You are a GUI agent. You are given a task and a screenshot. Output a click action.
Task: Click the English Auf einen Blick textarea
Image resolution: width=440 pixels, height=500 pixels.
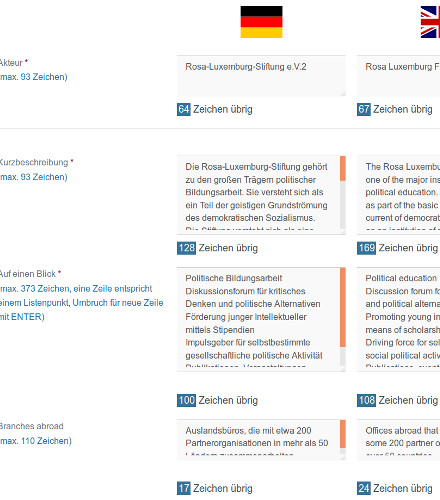coord(398,319)
